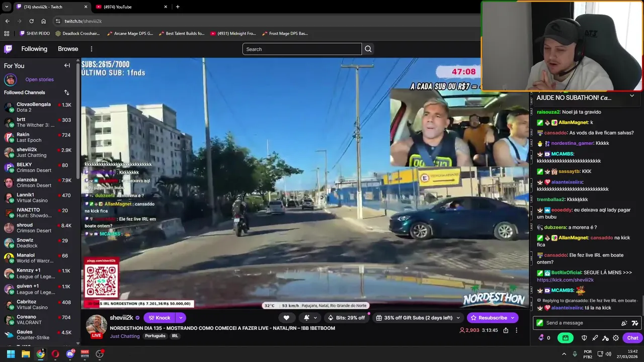644x362 pixels.
Task: Click the Knock button
Action: click(x=159, y=318)
